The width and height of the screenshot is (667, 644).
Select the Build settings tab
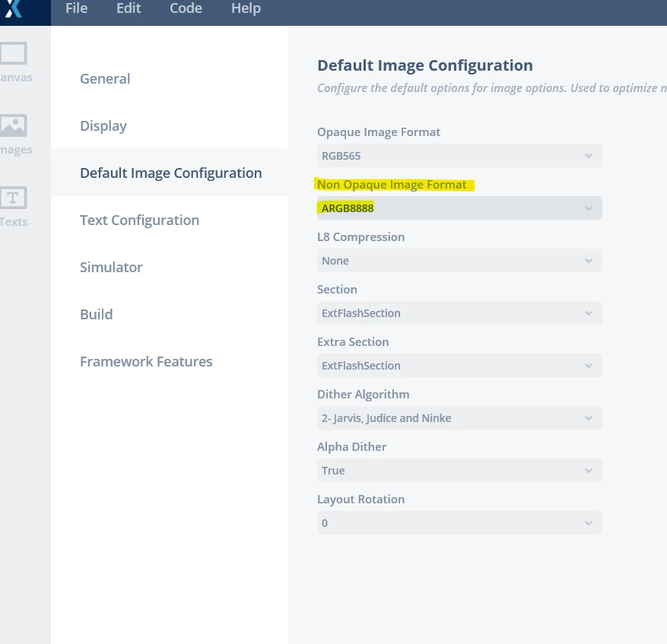[170, 314]
